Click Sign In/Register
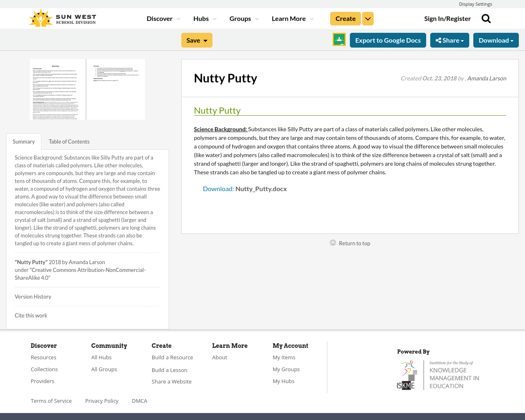This screenshot has width=525, height=420. point(447,18)
